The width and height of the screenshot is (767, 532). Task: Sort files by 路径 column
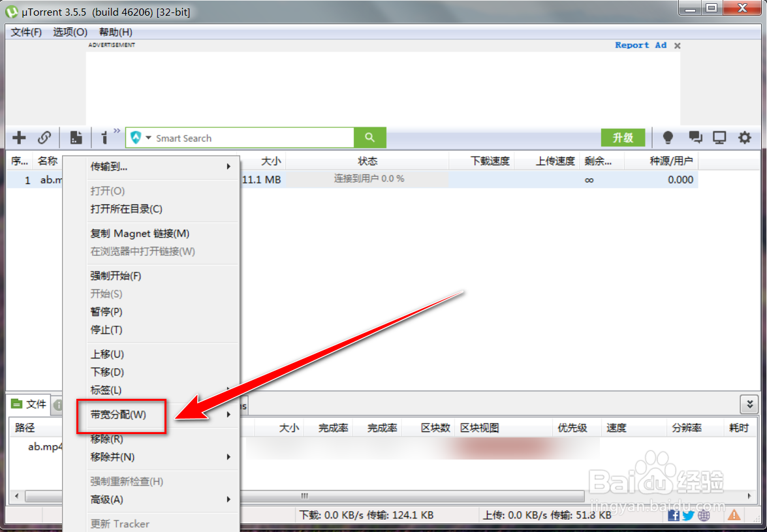[x=37, y=428]
